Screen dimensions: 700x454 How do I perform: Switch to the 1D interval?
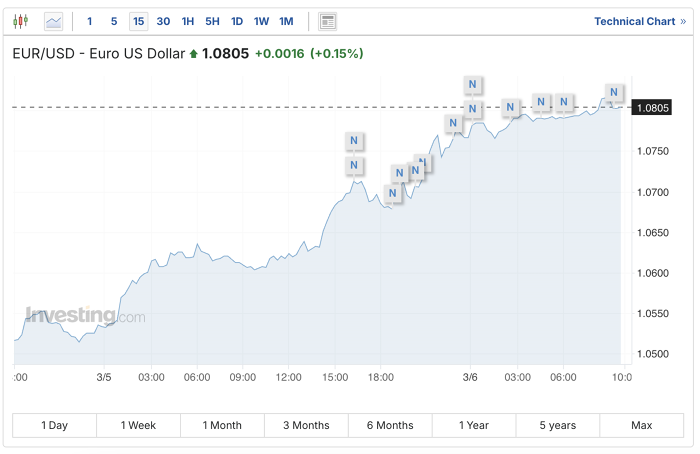(x=237, y=21)
